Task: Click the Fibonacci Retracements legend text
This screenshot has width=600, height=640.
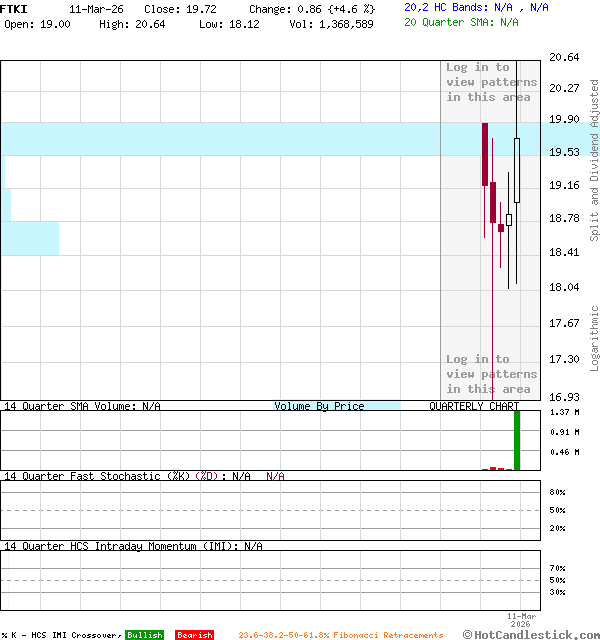Action: pos(340,635)
